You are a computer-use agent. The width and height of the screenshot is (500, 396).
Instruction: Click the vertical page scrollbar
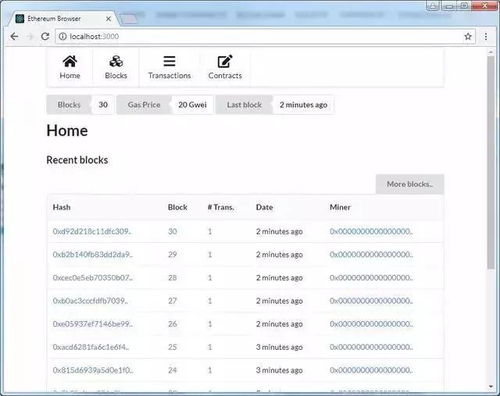(490, 163)
